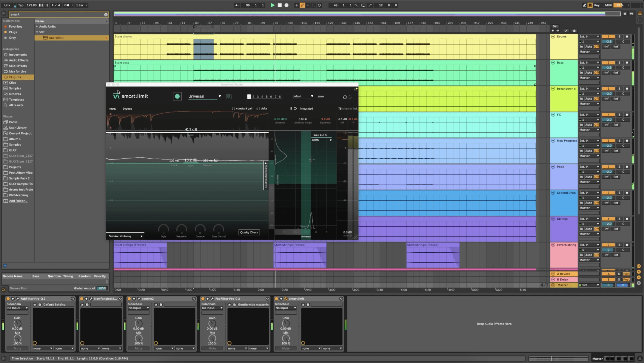The height and width of the screenshot is (363, 644).
Task: Click the Record button in transport
Action: [x=286, y=5]
